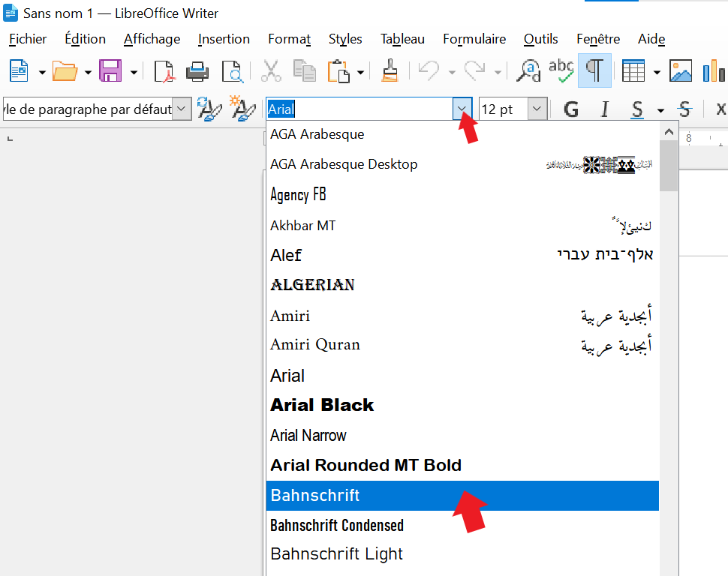
Task: Expand the paragraph style dropdown
Action: pyautogui.click(x=182, y=109)
